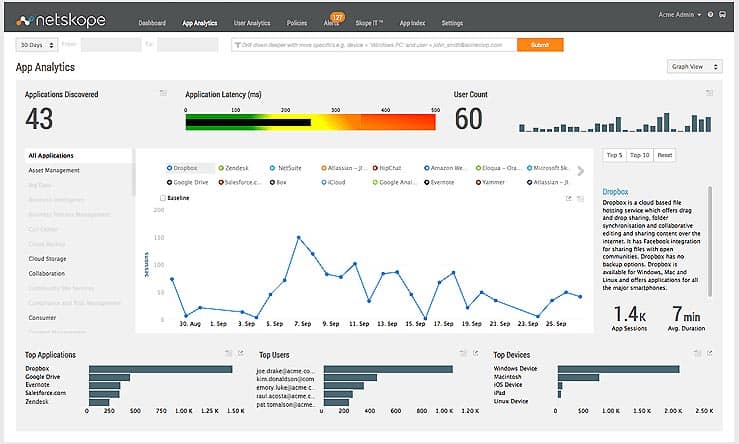
Task: Click the Application Latency color gauge
Action: pyautogui.click(x=310, y=122)
